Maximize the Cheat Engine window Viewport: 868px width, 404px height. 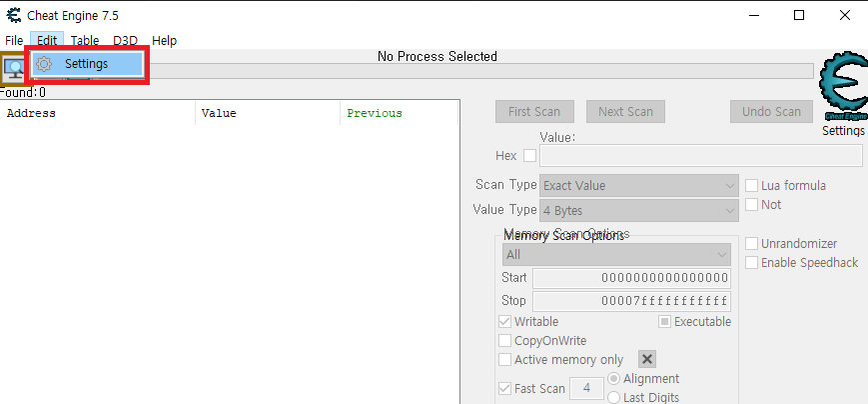799,15
